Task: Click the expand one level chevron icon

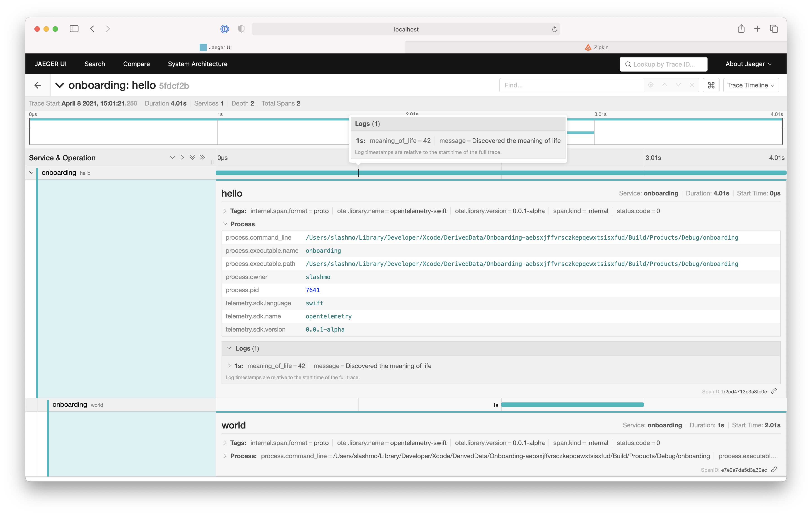Action: (x=172, y=157)
